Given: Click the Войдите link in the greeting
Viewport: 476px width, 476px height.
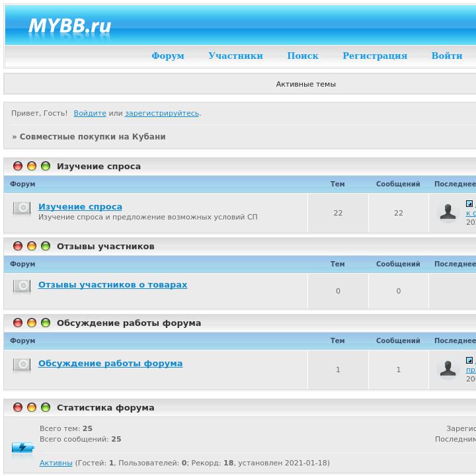Looking at the screenshot, I should tap(90, 113).
